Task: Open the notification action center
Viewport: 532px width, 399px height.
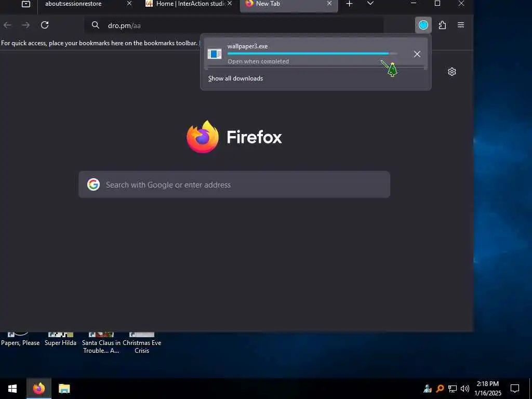Action: pos(515,389)
